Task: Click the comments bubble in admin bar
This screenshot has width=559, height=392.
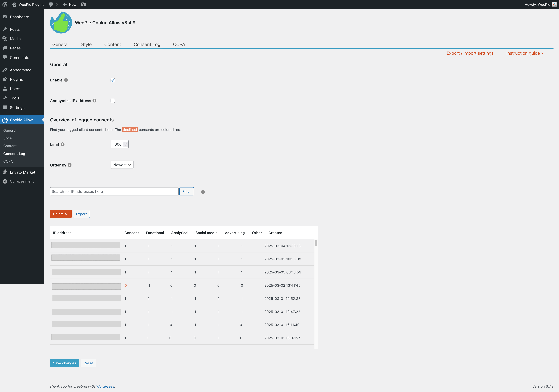Action: [51, 4]
